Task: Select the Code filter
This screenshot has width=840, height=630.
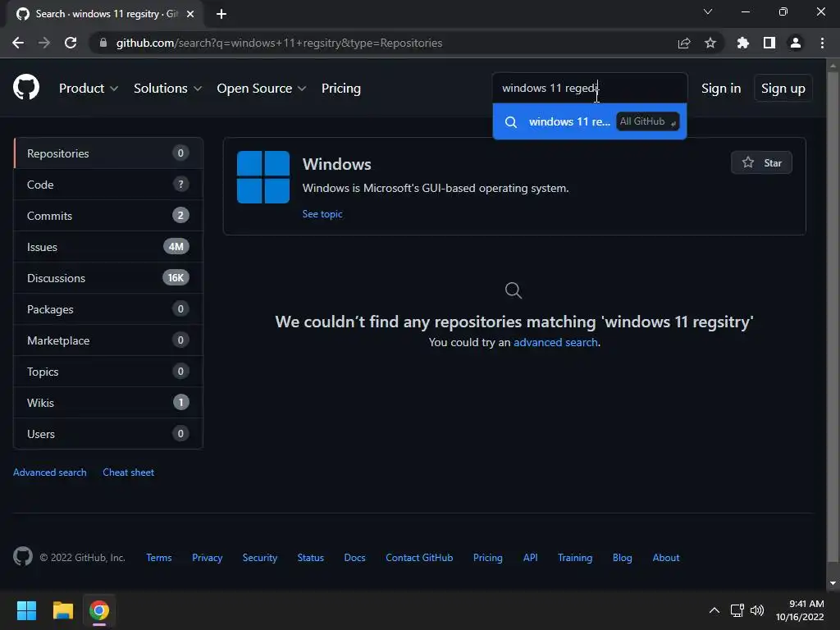Action: (x=108, y=185)
